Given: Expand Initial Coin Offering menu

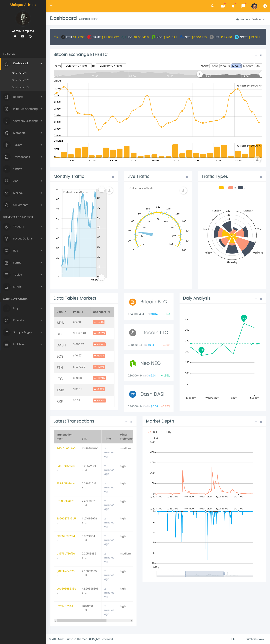Looking at the screenshot, I should [x=23, y=109].
